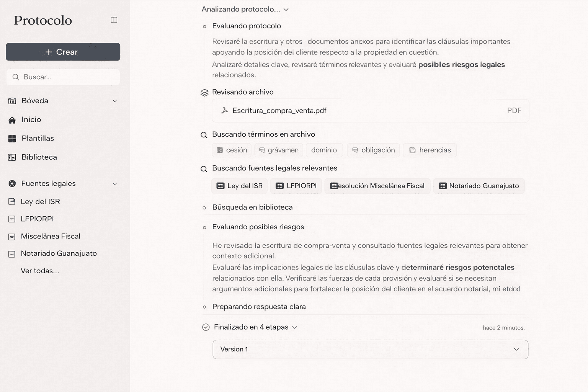588x392 pixels.
Task: Click the Fuentes legales globe icon
Action: pos(12,183)
